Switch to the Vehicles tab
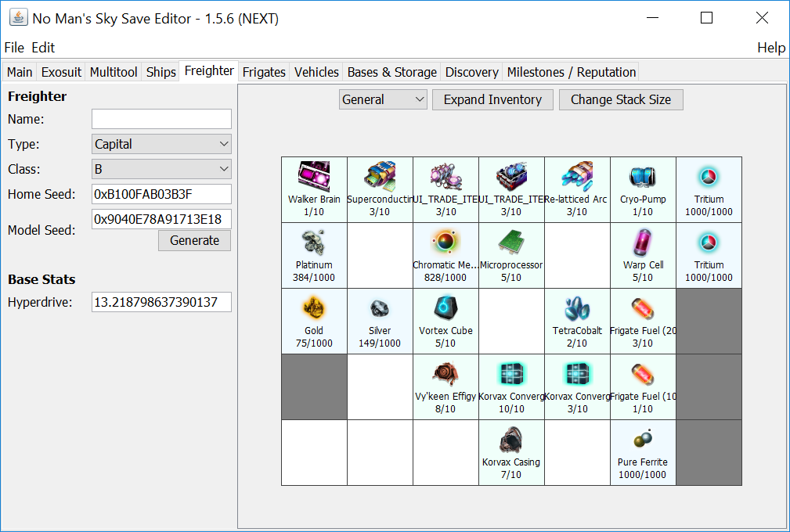This screenshot has width=790, height=532. pos(316,72)
